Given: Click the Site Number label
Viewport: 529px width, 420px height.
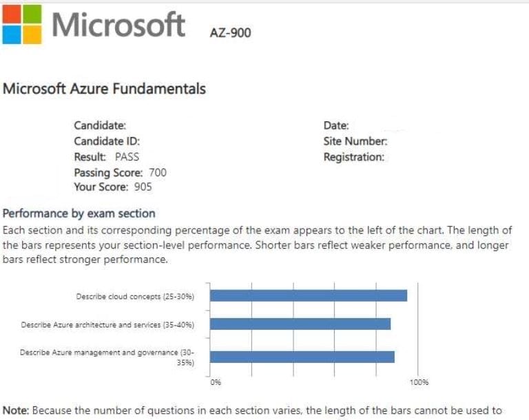Looking at the screenshot, I should click(x=355, y=141).
